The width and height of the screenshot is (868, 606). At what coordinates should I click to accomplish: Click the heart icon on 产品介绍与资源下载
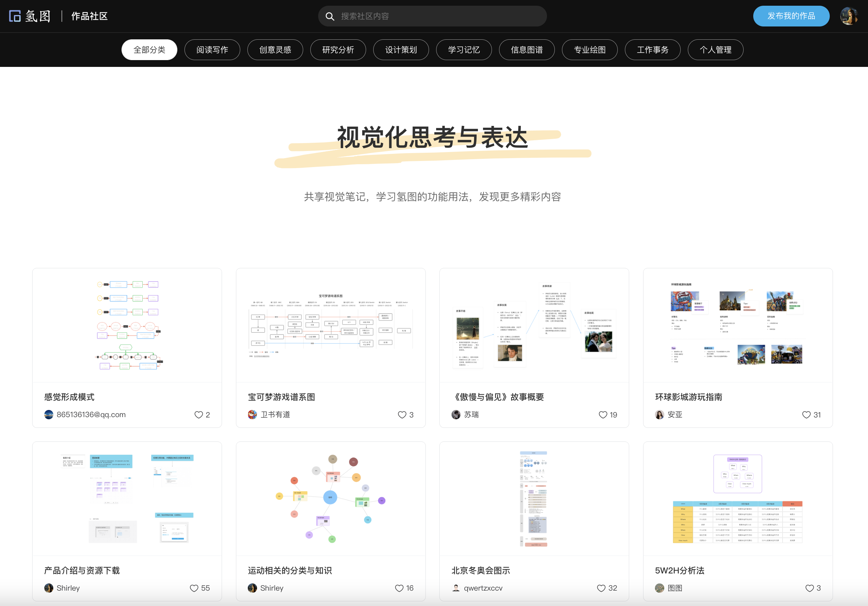[194, 588]
